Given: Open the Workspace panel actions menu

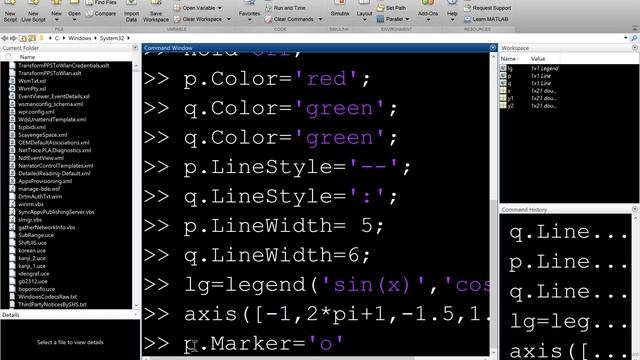Looking at the screenshot, I should [x=635, y=48].
